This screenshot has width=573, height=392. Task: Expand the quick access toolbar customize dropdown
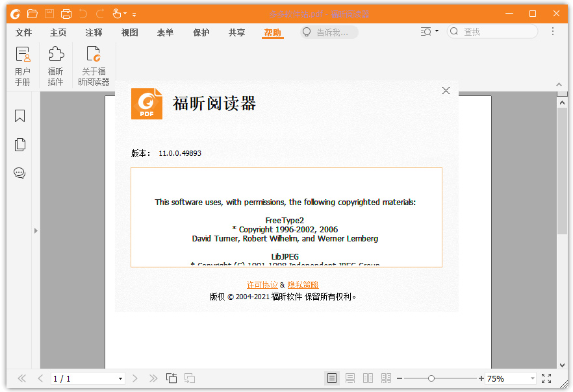click(x=134, y=14)
